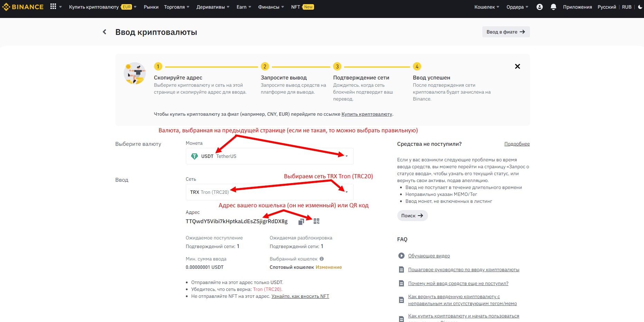Image resolution: width=644 pixels, height=322 pixels.
Task: Open notifications bell icon
Action: [x=553, y=7]
